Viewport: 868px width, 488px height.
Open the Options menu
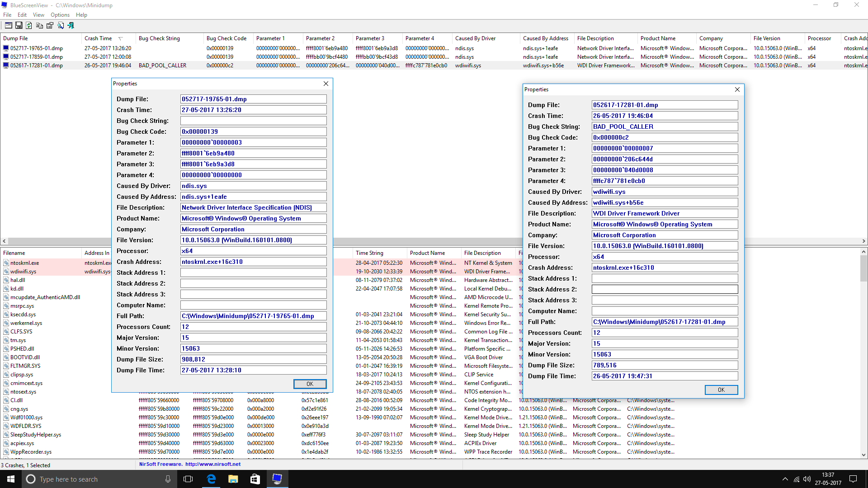coord(60,15)
